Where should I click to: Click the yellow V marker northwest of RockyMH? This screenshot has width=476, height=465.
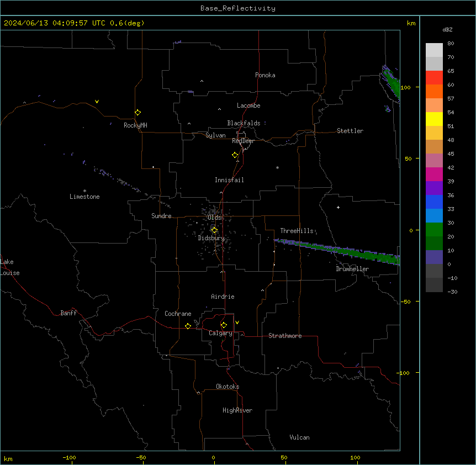tap(97, 102)
